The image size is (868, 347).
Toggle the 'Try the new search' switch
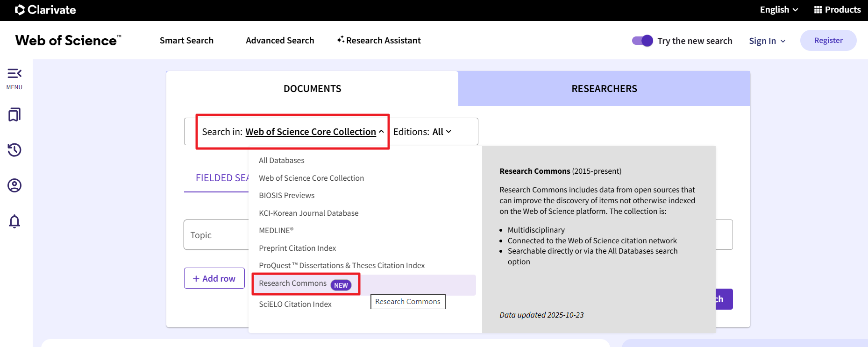coord(642,41)
